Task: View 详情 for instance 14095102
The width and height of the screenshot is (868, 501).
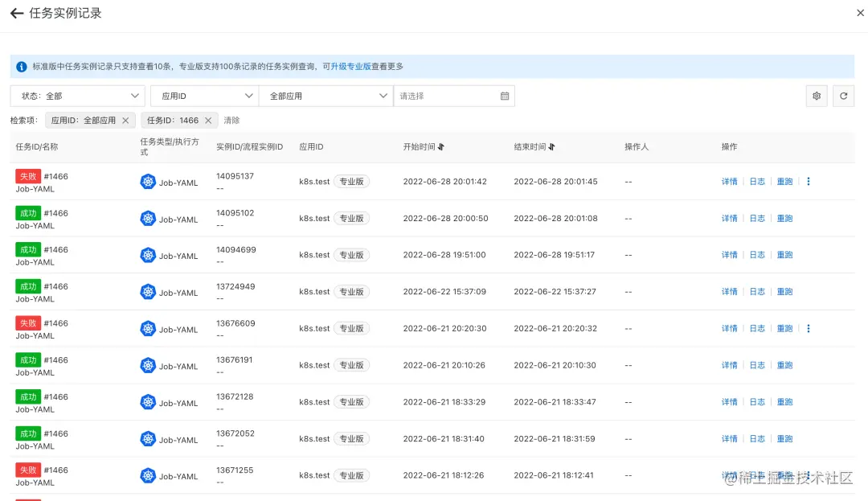Action: pos(729,218)
